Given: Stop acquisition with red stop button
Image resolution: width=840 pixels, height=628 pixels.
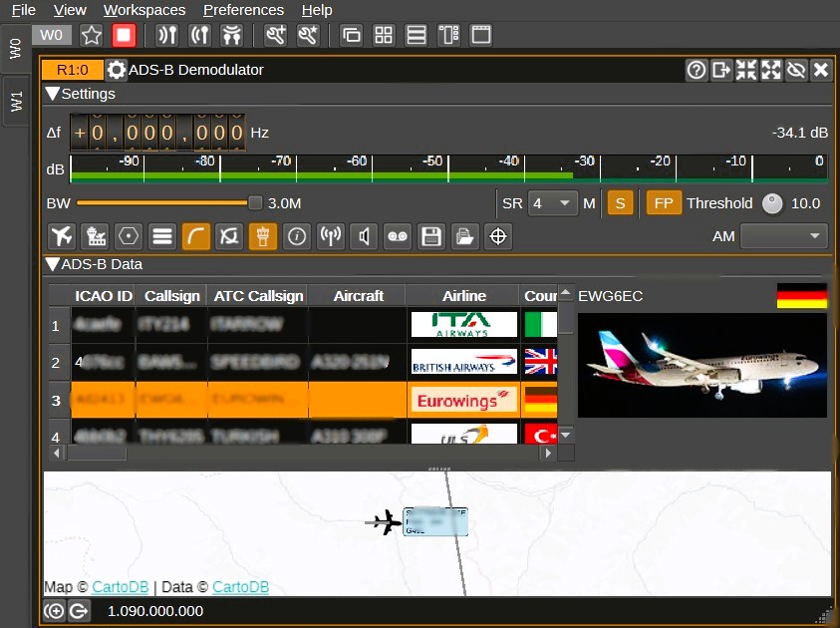Looking at the screenshot, I should 124,35.
